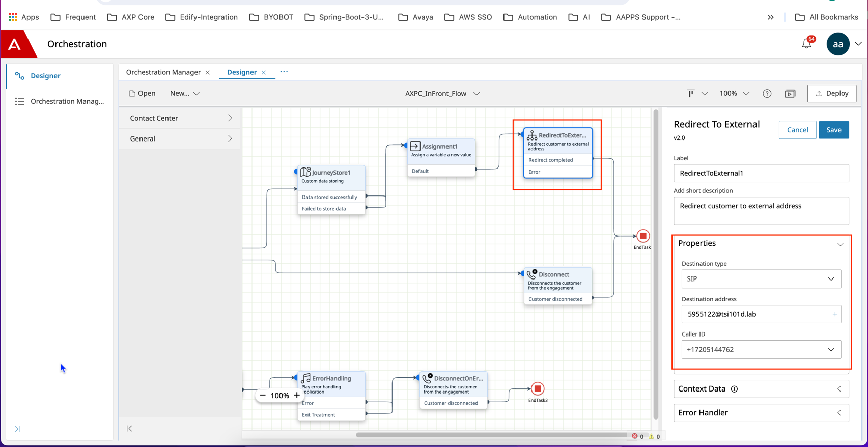Viewport: 868px width, 447px height.
Task: Open the more tabs ellipsis menu
Action: (x=284, y=72)
